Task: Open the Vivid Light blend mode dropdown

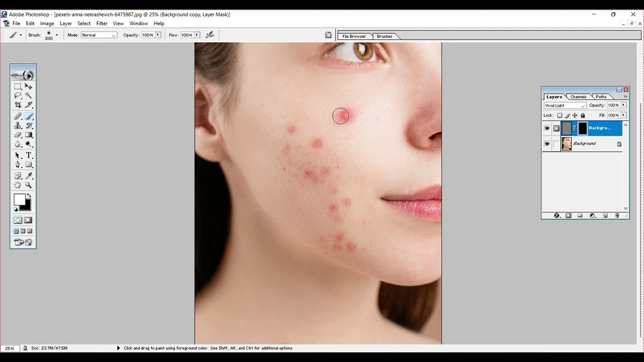Action: pyautogui.click(x=565, y=106)
